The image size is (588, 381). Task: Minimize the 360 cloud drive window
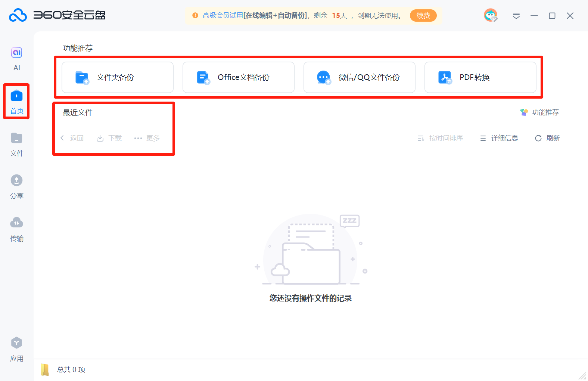[534, 16]
